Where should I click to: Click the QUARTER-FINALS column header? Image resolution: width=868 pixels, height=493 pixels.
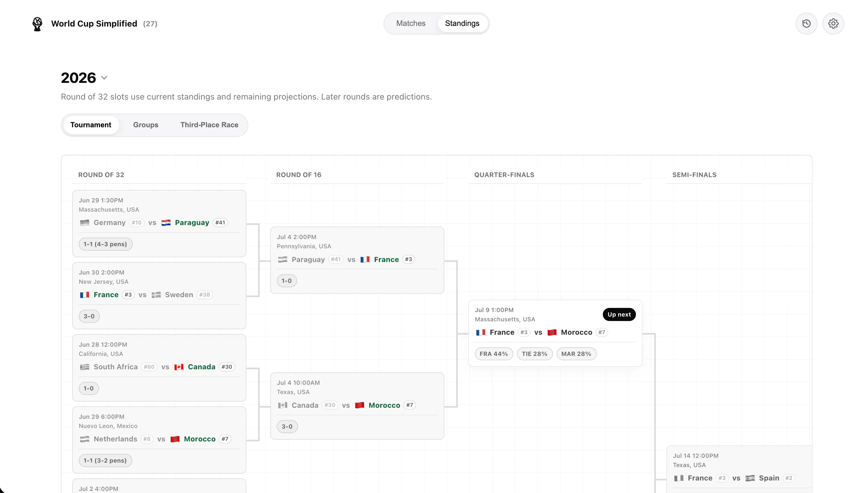coord(504,175)
